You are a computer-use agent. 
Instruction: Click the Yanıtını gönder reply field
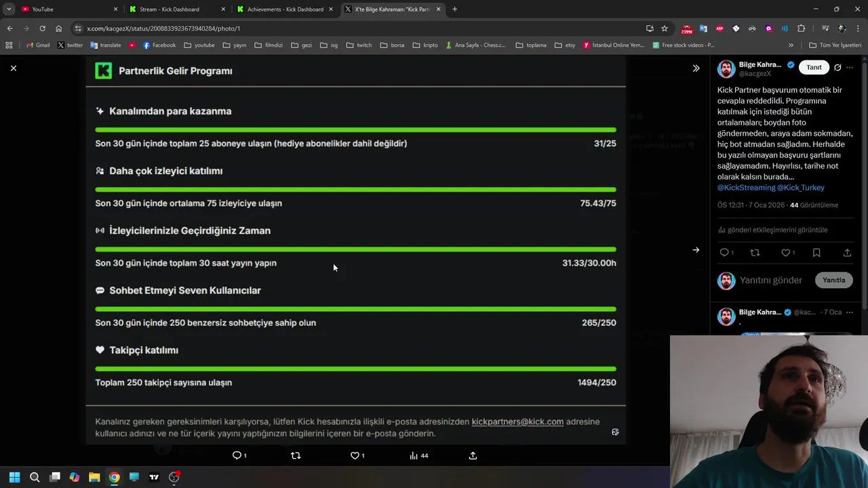pos(771,280)
